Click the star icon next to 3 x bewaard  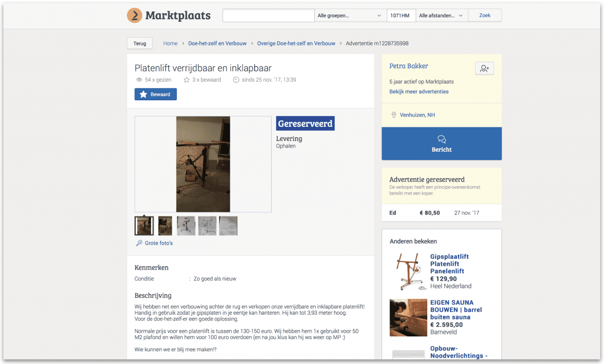tap(186, 80)
